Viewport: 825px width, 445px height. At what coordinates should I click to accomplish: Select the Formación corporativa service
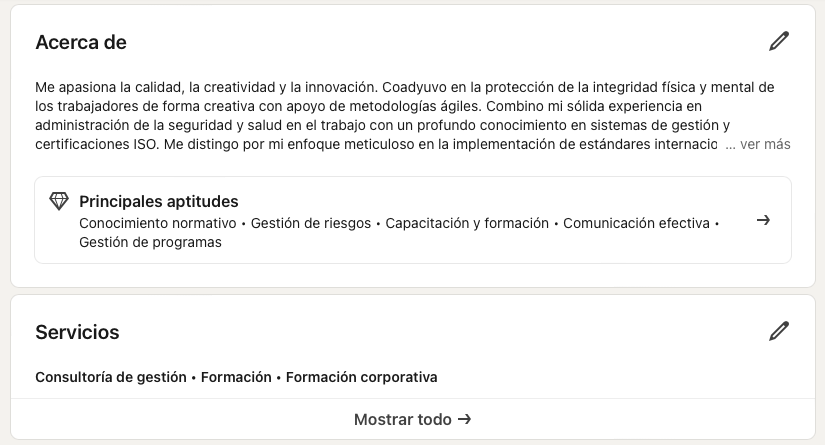(x=362, y=377)
